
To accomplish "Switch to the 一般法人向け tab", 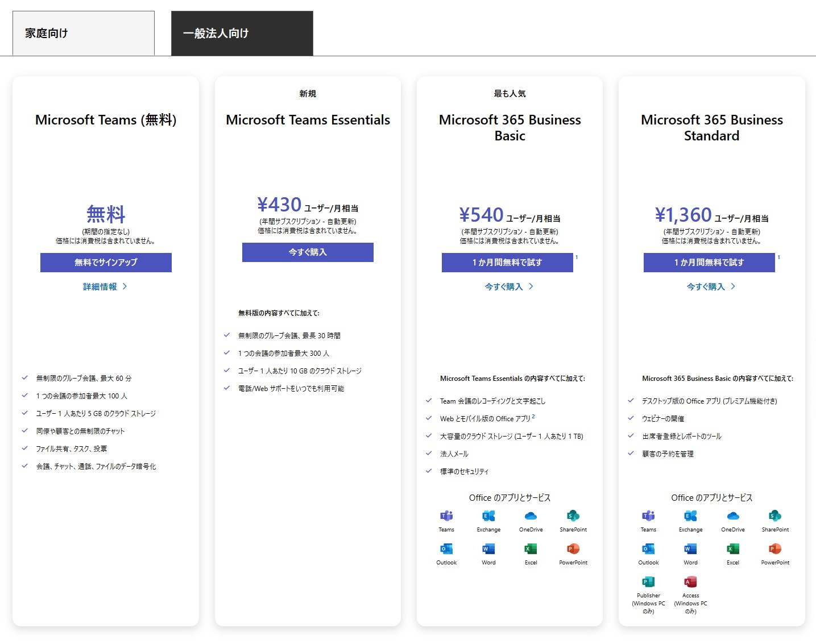I will [x=241, y=34].
